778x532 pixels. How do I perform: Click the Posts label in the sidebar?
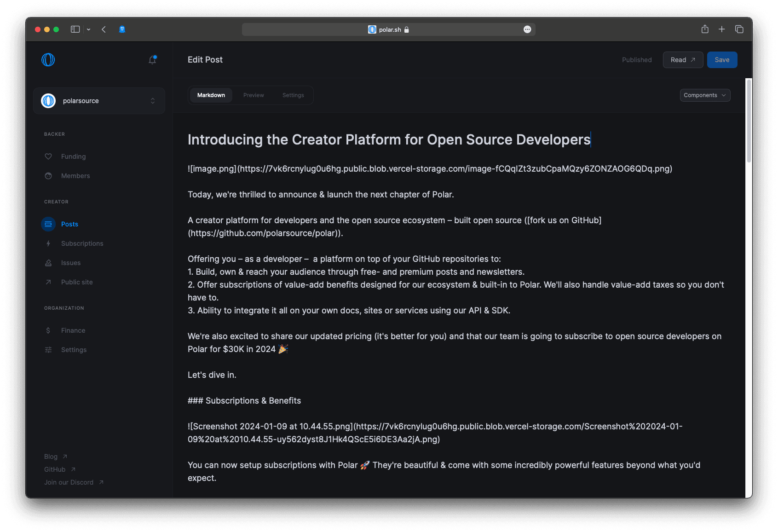pyautogui.click(x=69, y=224)
